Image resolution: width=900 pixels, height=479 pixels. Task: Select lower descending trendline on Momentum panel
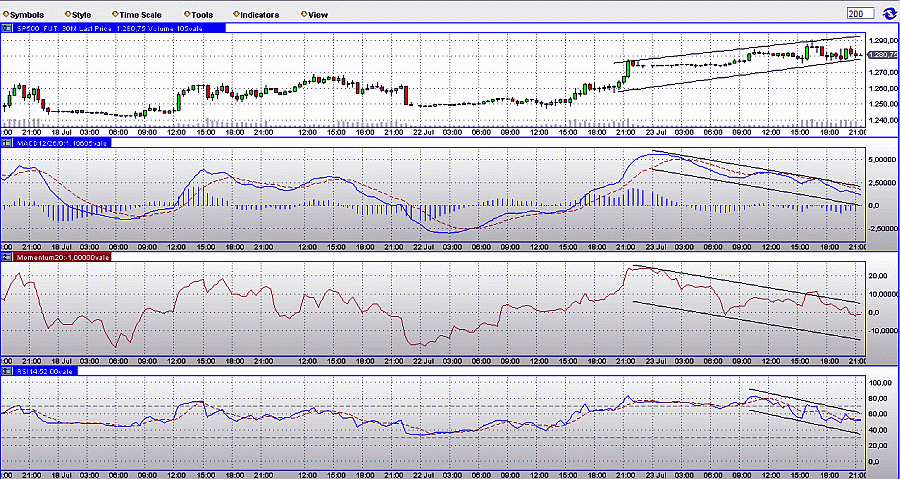tap(747, 321)
